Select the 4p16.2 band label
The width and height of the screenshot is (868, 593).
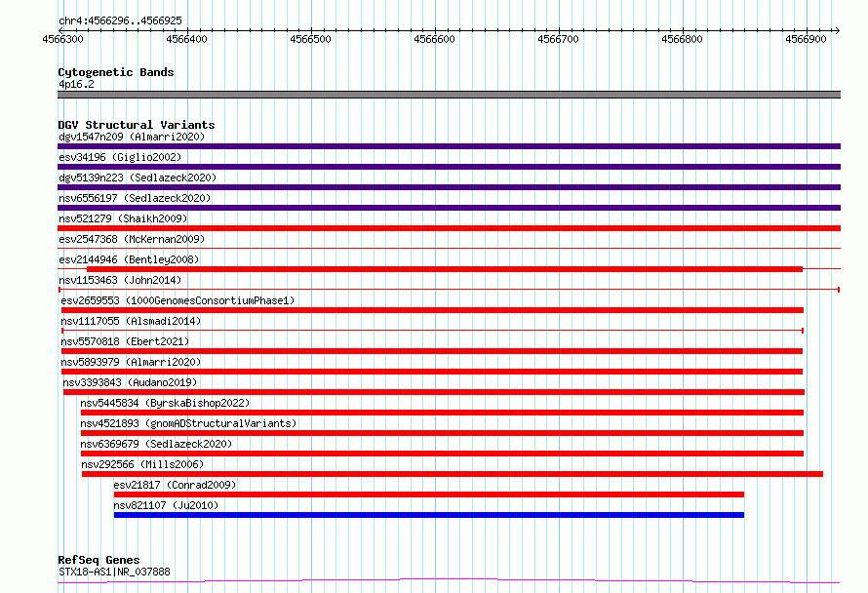coord(76,84)
